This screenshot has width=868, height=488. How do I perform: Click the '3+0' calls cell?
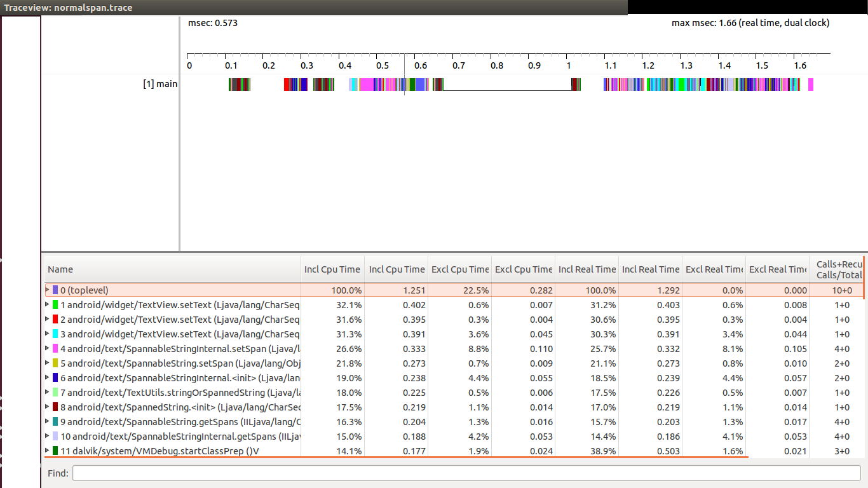[842, 451]
